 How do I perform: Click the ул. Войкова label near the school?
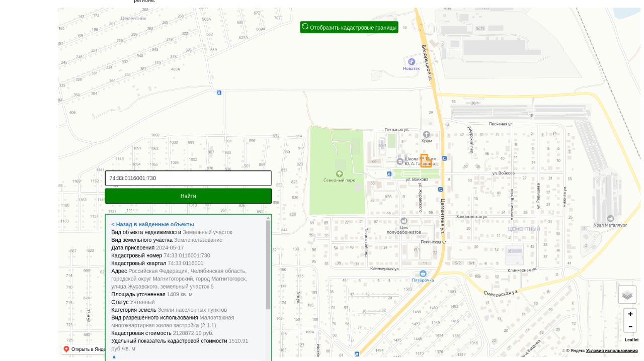417,179
